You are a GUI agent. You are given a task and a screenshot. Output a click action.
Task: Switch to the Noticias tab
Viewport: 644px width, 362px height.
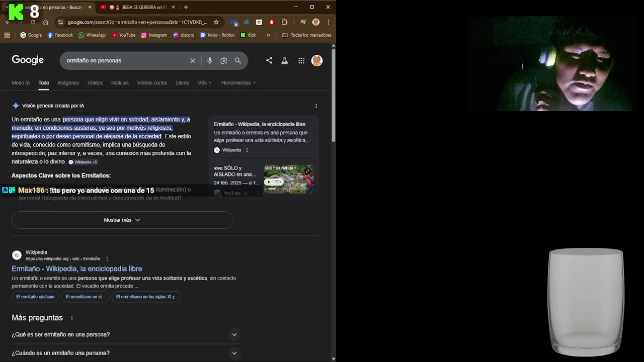pyautogui.click(x=120, y=83)
